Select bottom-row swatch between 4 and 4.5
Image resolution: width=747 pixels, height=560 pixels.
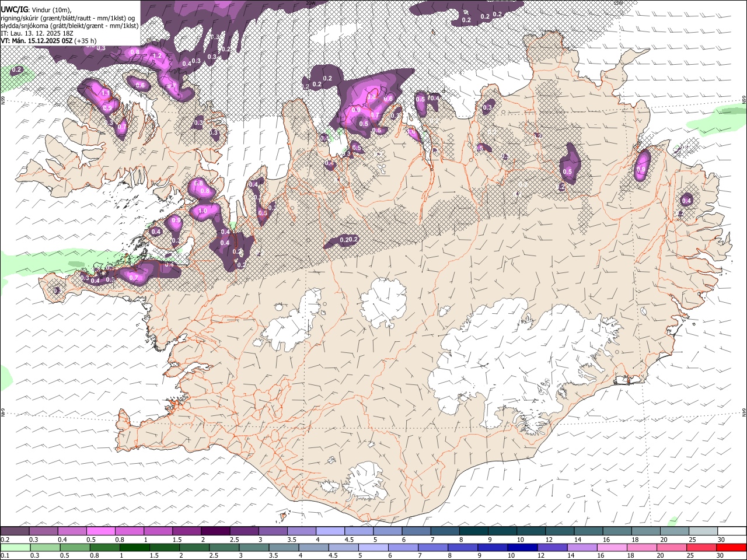313,547
